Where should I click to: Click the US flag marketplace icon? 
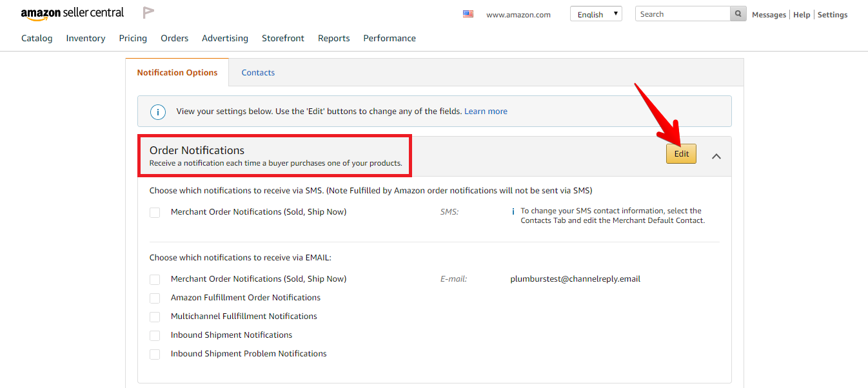coord(468,14)
